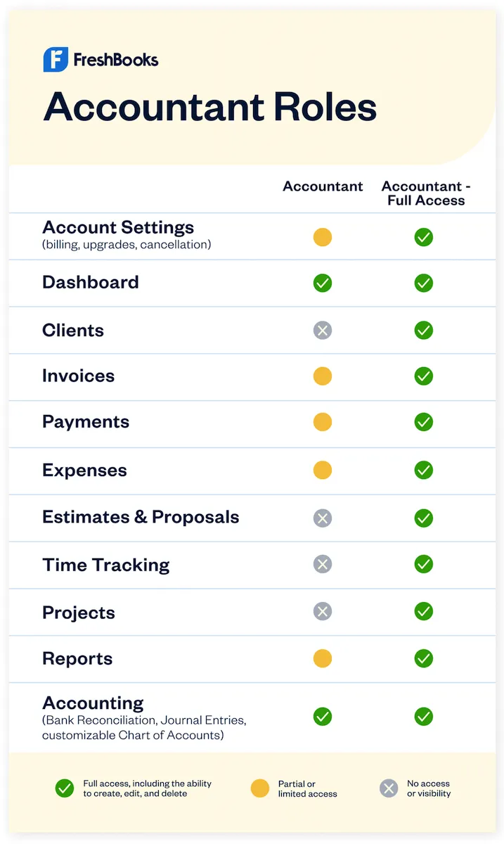This screenshot has width=504, height=844.
Task: Click the yellow legend circle for partial access
Action: [260, 788]
